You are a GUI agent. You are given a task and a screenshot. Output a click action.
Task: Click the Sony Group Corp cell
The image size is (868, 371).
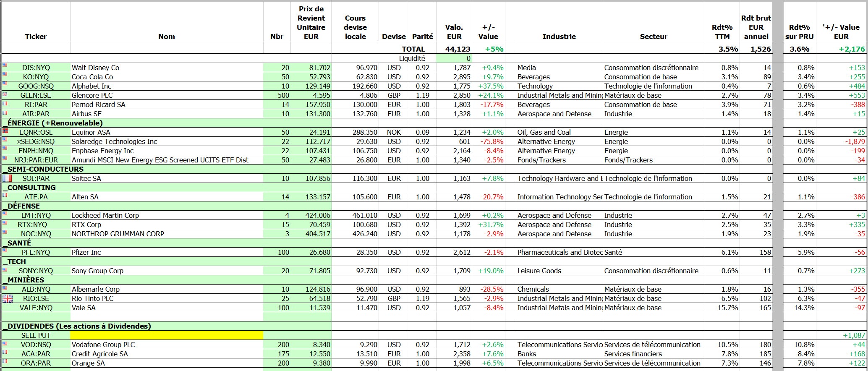167,271
